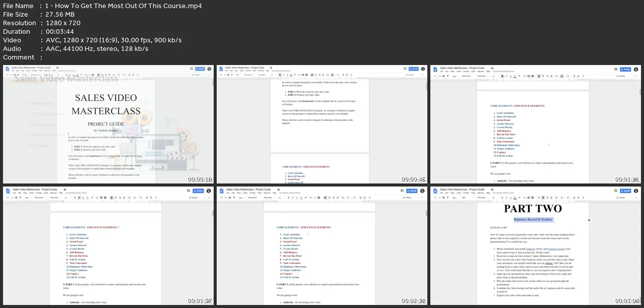The width and height of the screenshot is (644, 308).
Task: Click the Google Docs logo in 00:00:45 thumbnail
Action: click(221, 69)
